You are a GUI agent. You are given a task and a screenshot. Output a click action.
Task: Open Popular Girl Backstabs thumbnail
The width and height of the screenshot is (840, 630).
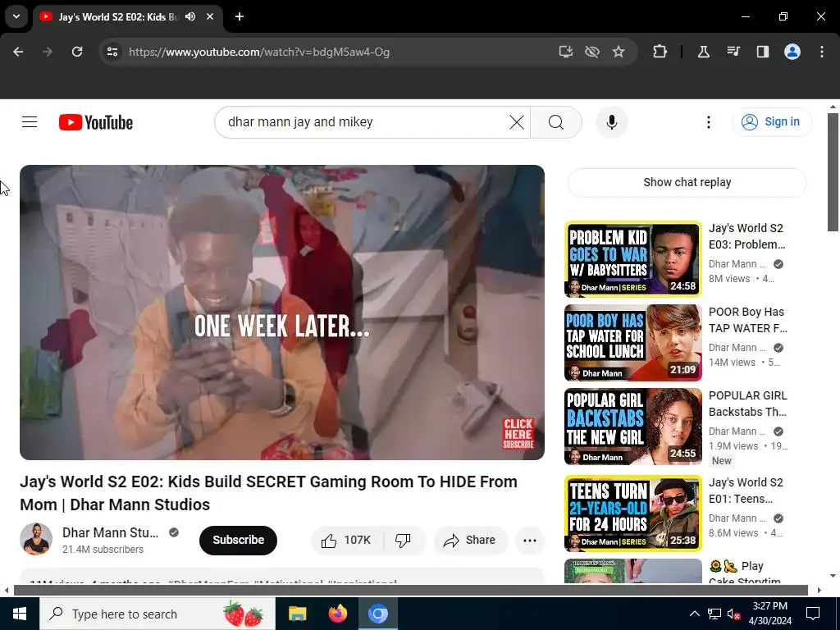click(x=633, y=427)
